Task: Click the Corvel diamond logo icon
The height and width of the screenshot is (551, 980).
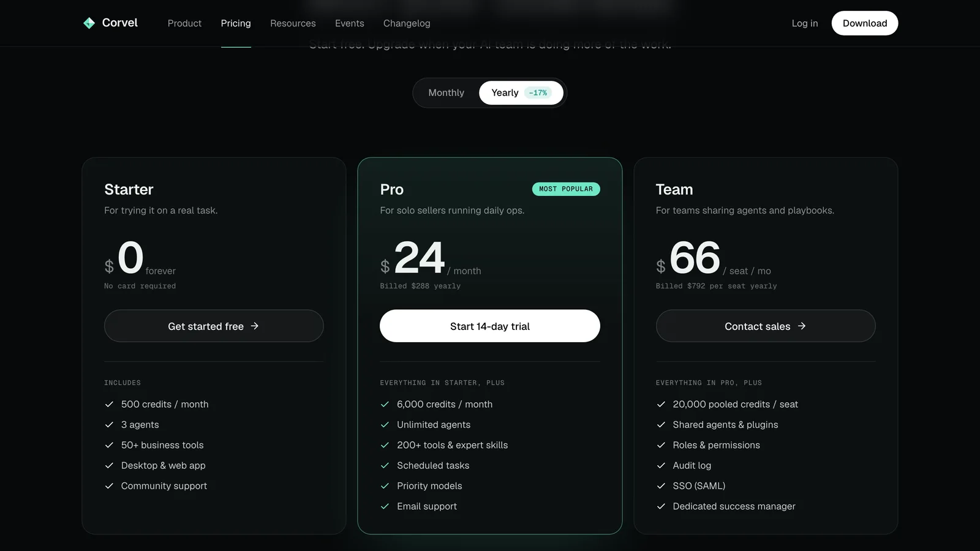Action: pyautogui.click(x=89, y=23)
